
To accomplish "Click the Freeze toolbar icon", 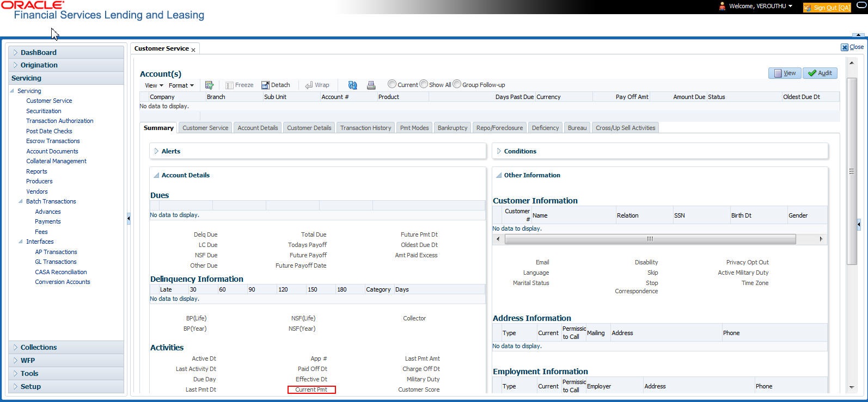I will tap(240, 85).
